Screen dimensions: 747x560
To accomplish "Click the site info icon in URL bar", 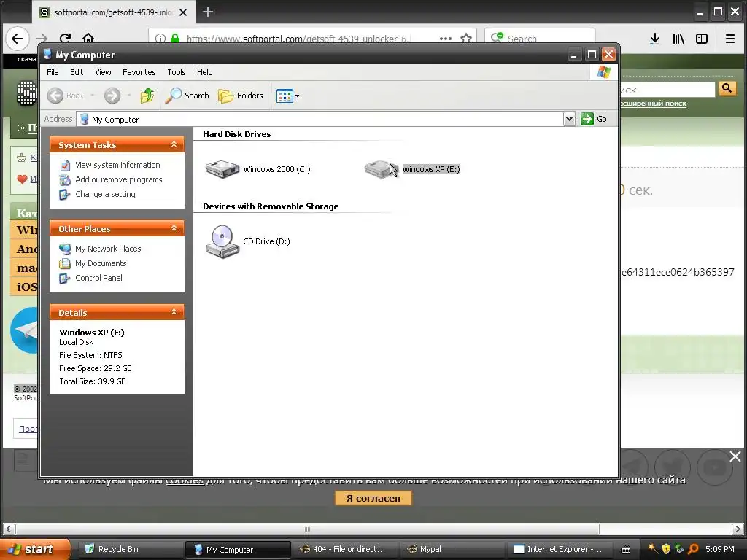I will [160, 39].
